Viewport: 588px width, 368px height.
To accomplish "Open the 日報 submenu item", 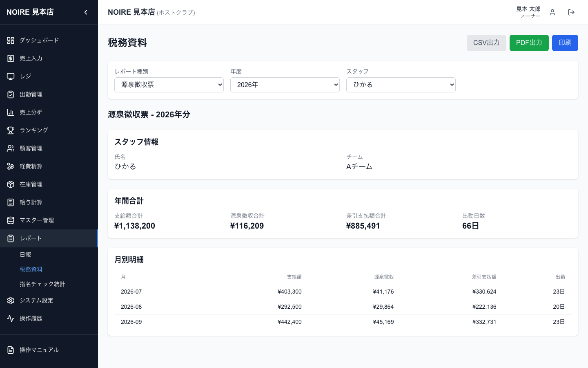I will tap(25, 255).
